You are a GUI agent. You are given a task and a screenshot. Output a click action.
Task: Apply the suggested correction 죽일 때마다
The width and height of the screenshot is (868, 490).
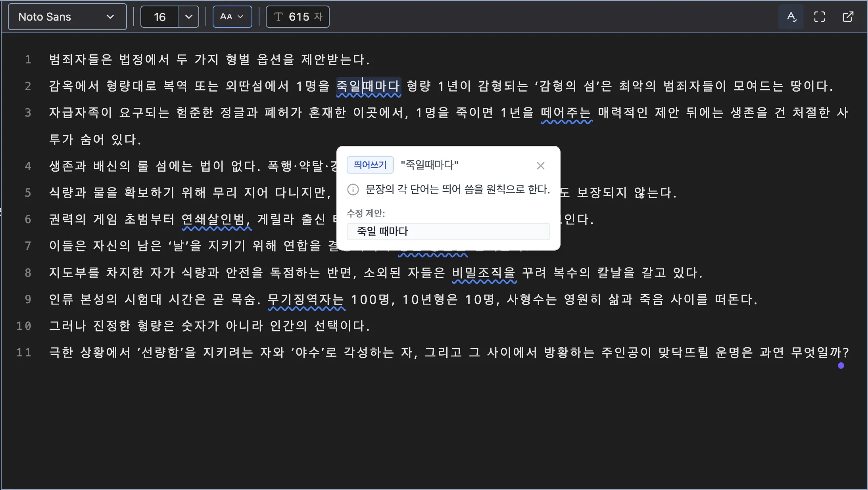(x=448, y=231)
